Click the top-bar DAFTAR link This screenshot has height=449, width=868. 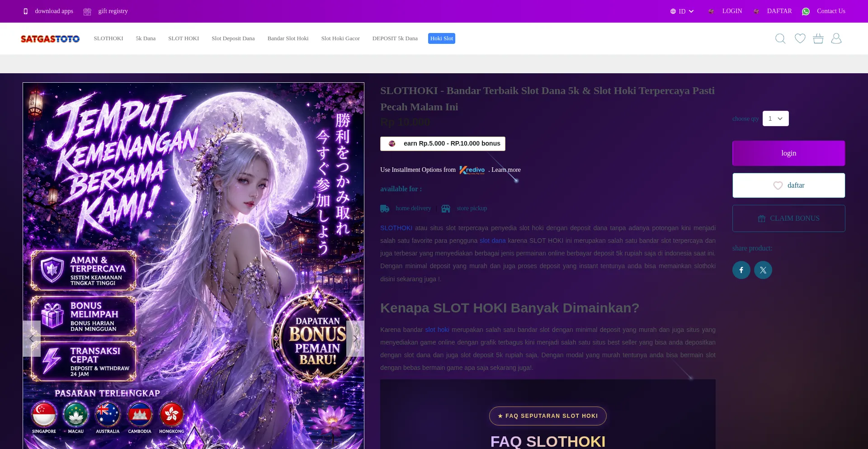(779, 11)
